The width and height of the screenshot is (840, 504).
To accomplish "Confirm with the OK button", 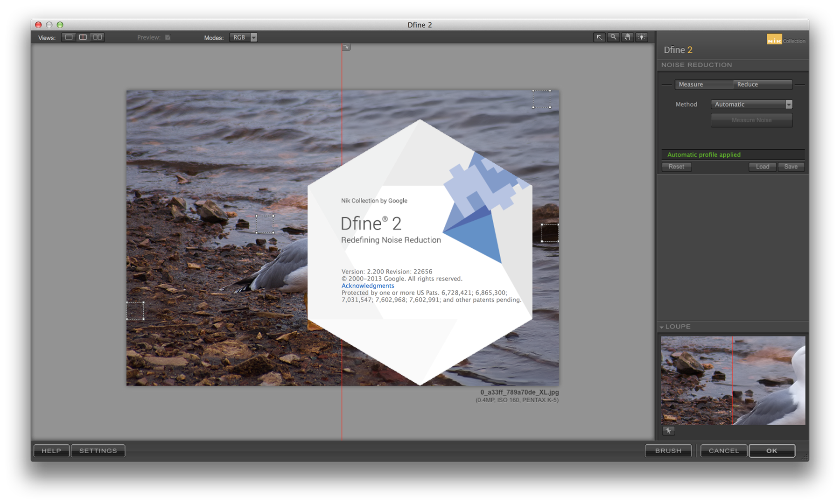I will point(772,451).
